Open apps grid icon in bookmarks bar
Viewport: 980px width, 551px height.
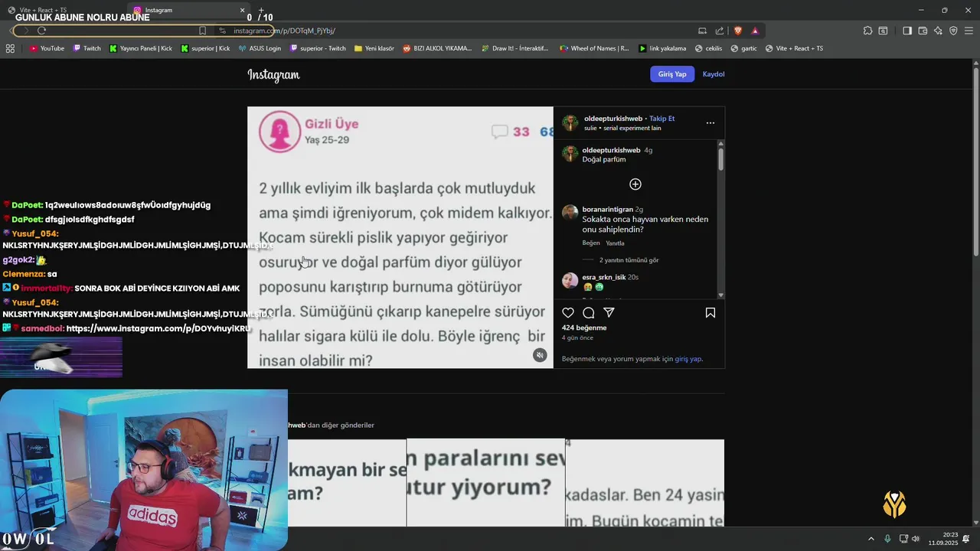tap(10, 48)
